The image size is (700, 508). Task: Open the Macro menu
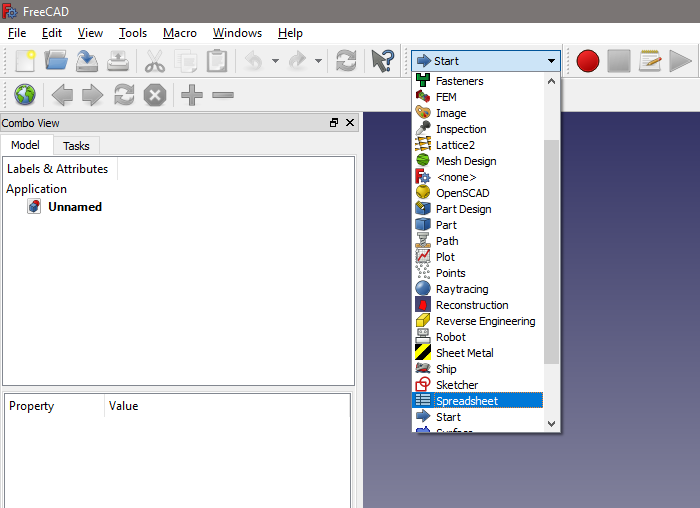[180, 33]
